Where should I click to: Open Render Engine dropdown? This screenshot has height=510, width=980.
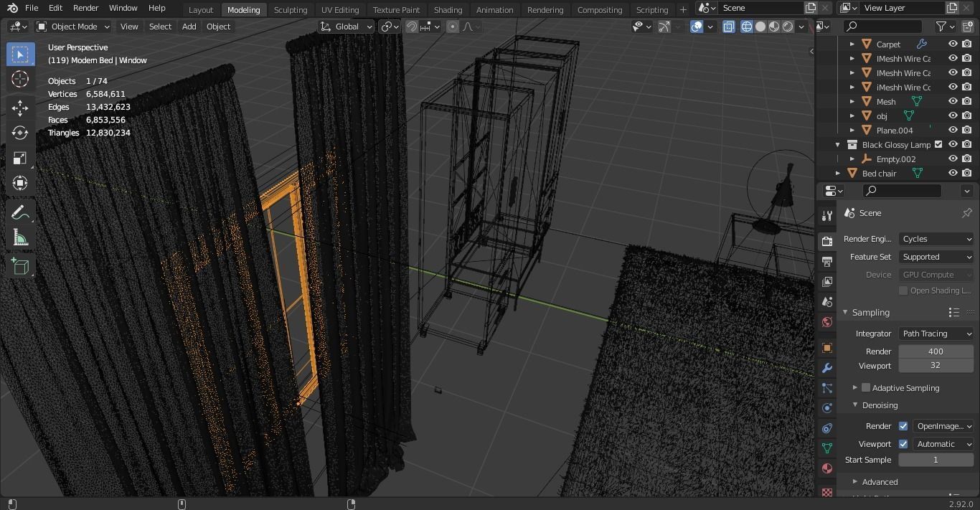pyautogui.click(x=936, y=239)
